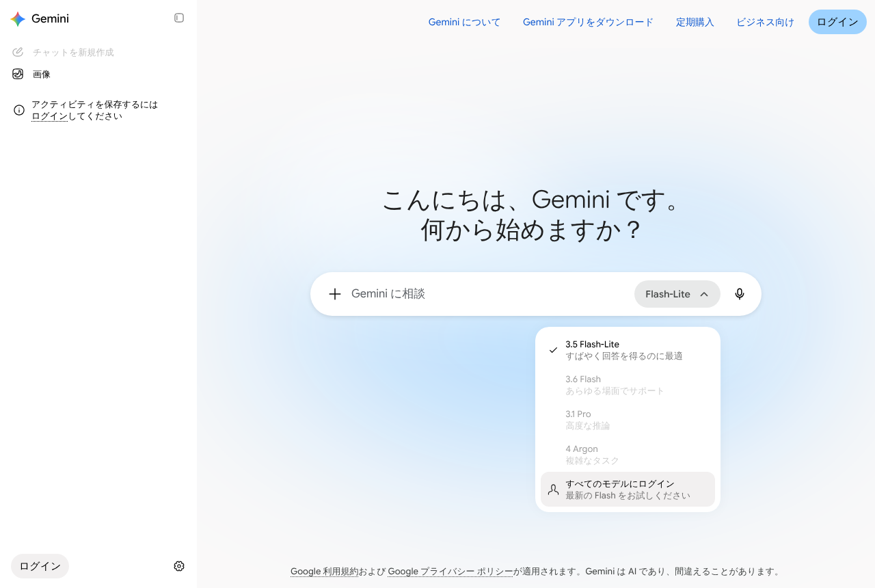
Task: Open 画像 from the sidebar
Action: point(98,74)
